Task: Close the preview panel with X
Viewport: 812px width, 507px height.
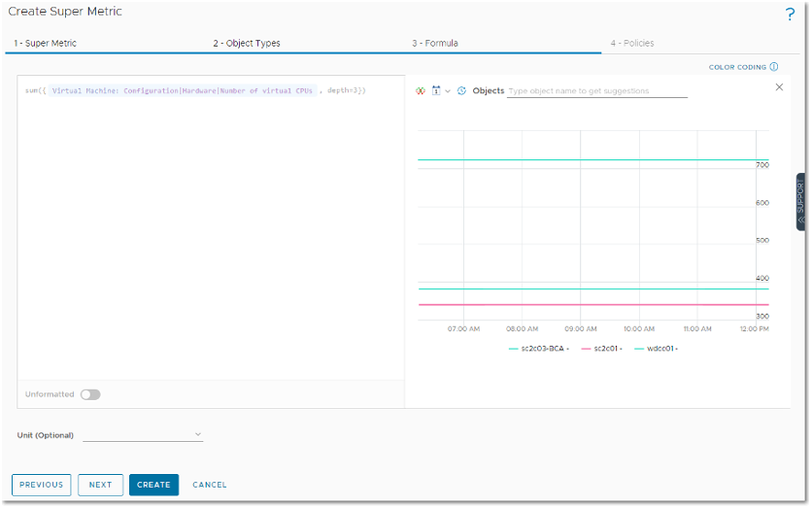Action: click(x=779, y=87)
